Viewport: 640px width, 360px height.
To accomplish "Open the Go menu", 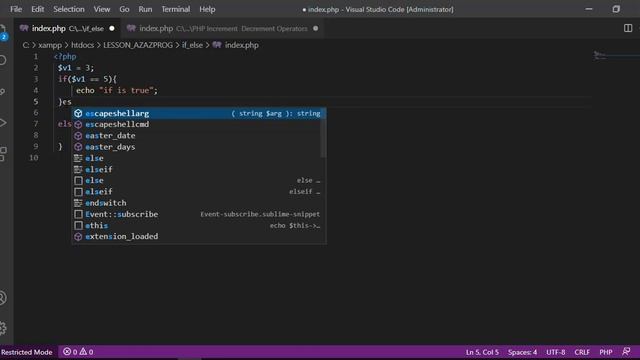I will point(124,9).
